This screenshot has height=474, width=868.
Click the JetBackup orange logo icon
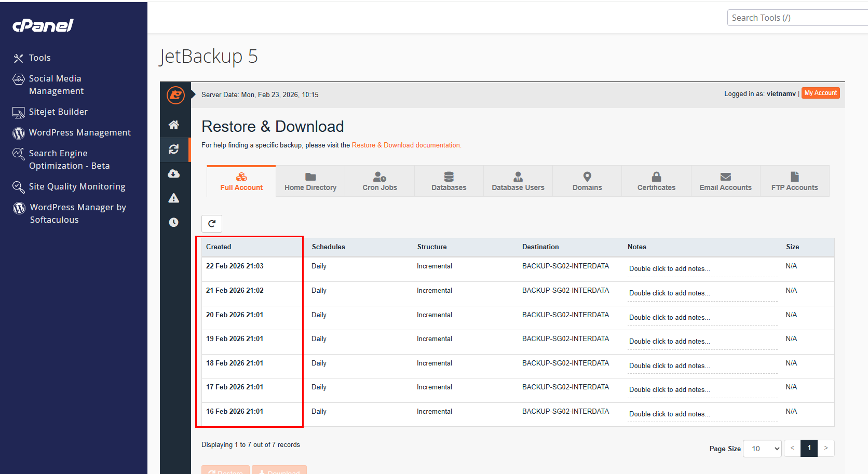pyautogui.click(x=175, y=95)
